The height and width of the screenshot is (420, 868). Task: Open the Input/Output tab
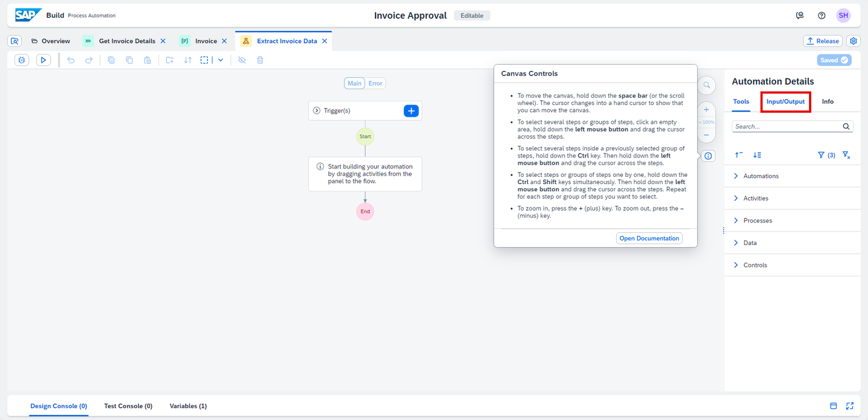tap(785, 101)
